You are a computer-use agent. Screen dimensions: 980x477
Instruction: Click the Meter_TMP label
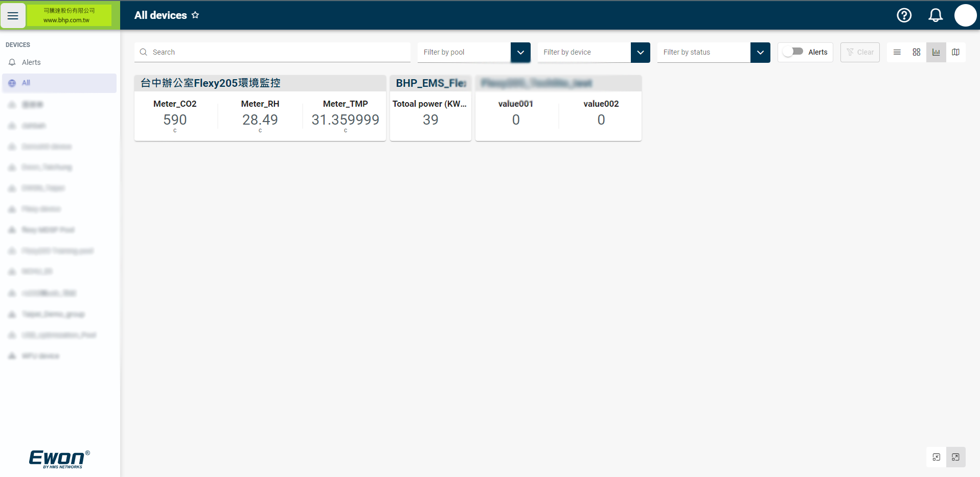(x=346, y=104)
